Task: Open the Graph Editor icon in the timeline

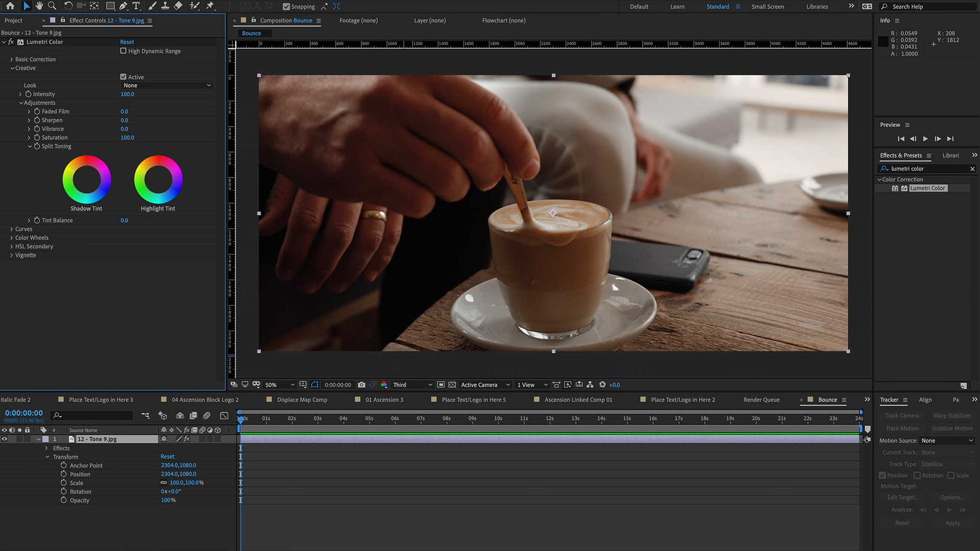Action: tap(225, 415)
